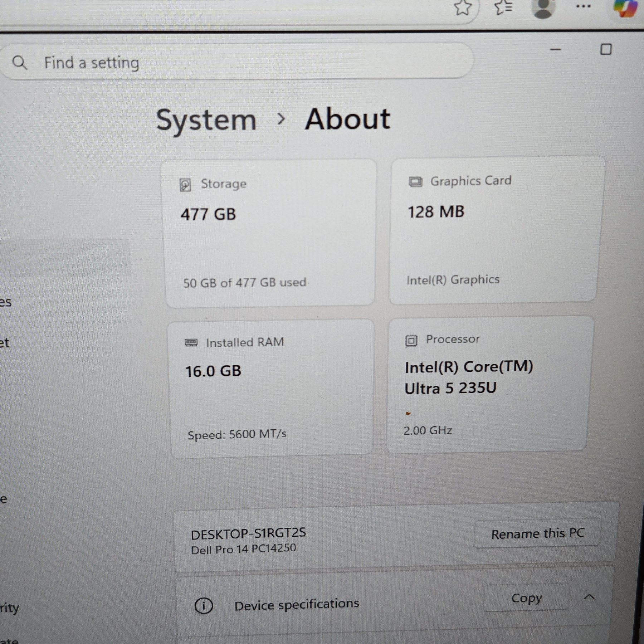This screenshot has width=644, height=644.
Task: Select the 16.0 GB RAM value
Action: (213, 371)
